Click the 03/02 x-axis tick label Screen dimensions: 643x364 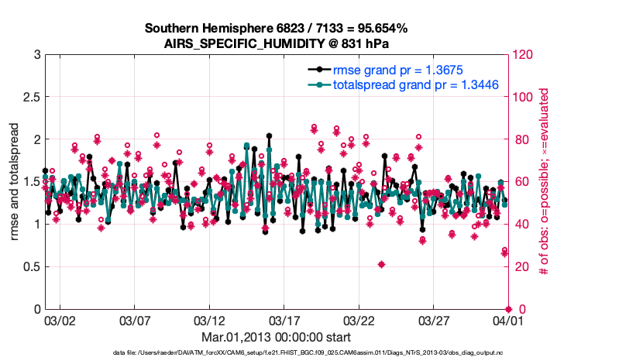60,321
